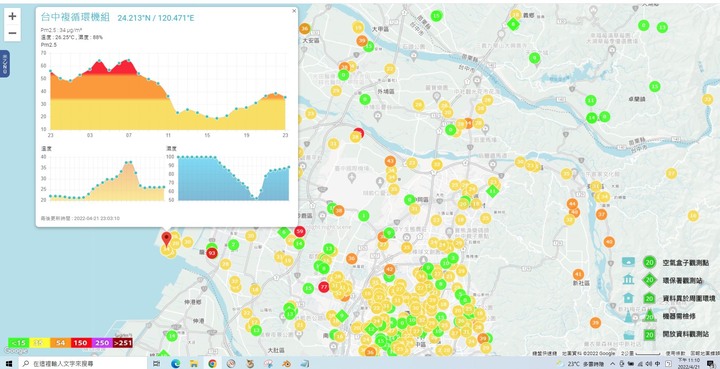
Task: Click the yellow 35 color scale swatch
Action: (x=39, y=343)
